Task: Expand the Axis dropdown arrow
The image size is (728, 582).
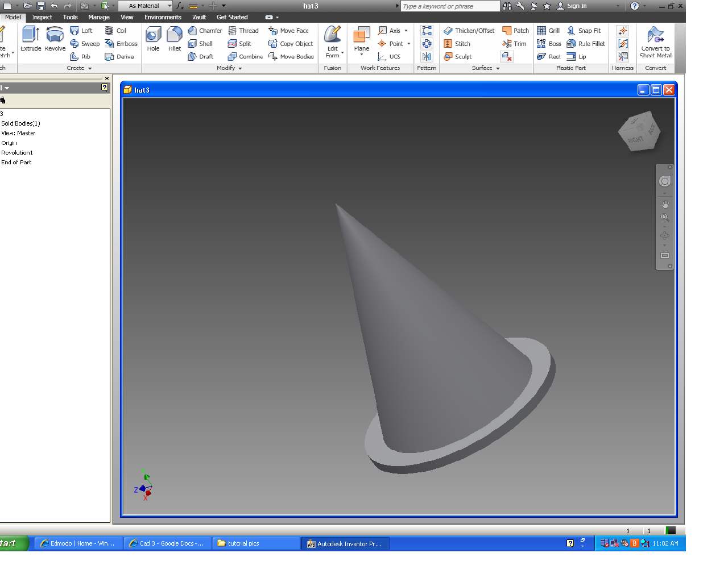Action: click(x=406, y=30)
